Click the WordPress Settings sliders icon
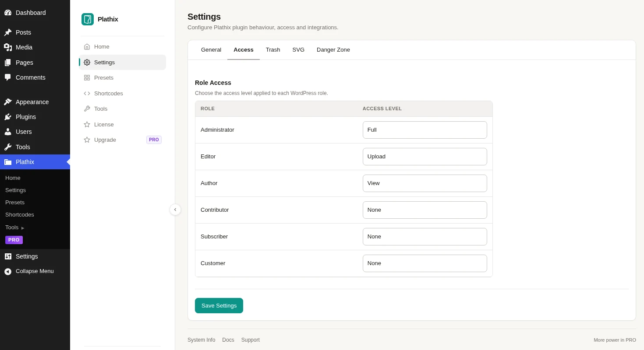The image size is (644, 350). point(8,256)
